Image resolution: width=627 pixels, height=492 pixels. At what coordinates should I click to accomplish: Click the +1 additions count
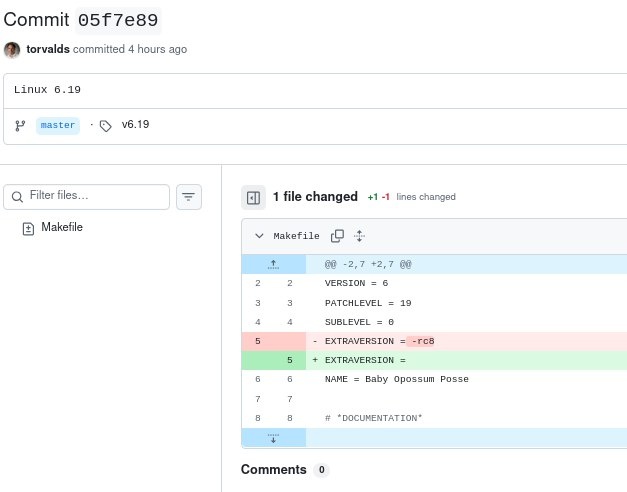click(373, 197)
